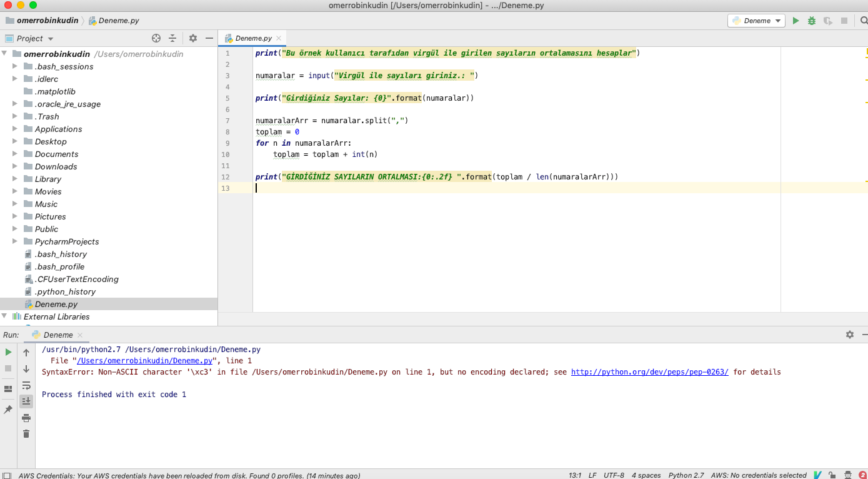Image resolution: width=868 pixels, height=479 pixels.
Task: Select the Deneme.py editor tab
Action: (253, 38)
